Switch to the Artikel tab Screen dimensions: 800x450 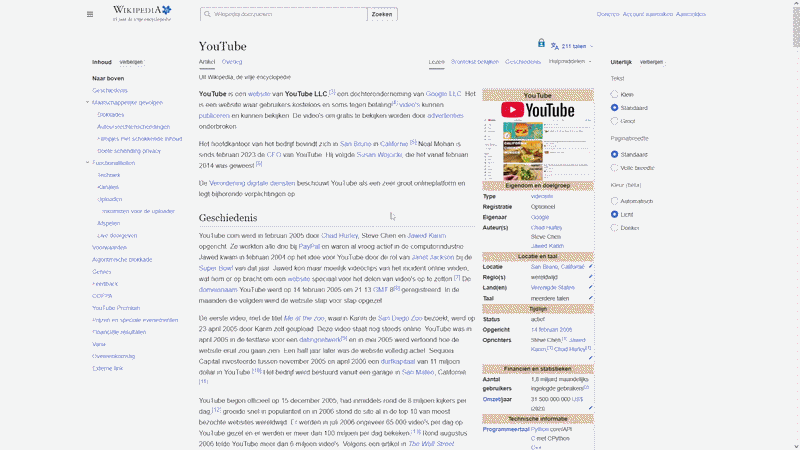(x=207, y=62)
